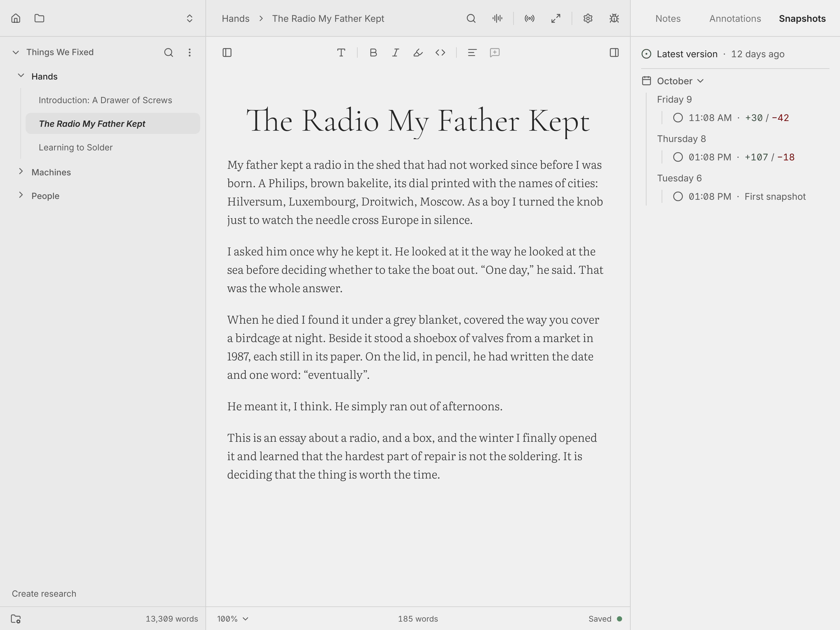Search the Things We Fixed project

(x=169, y=52)
